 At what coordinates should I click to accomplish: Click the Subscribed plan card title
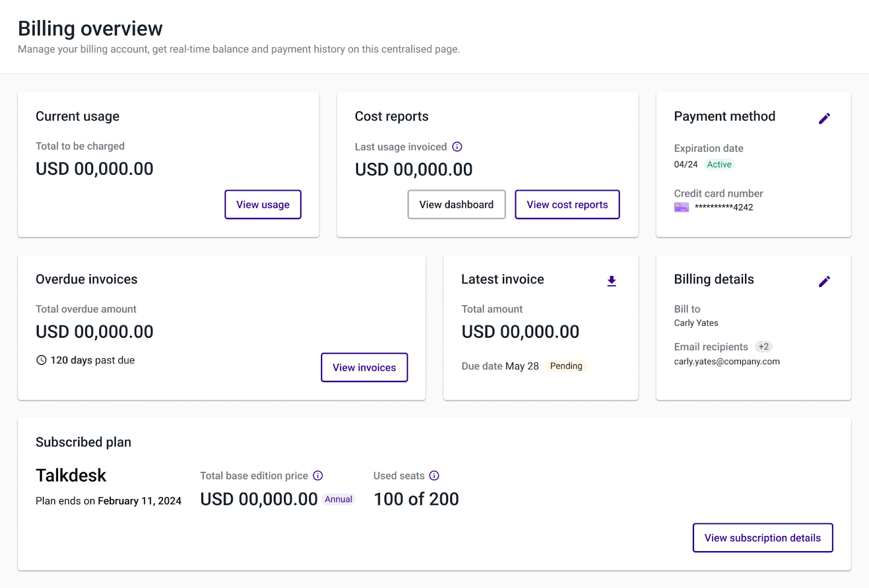84,442
